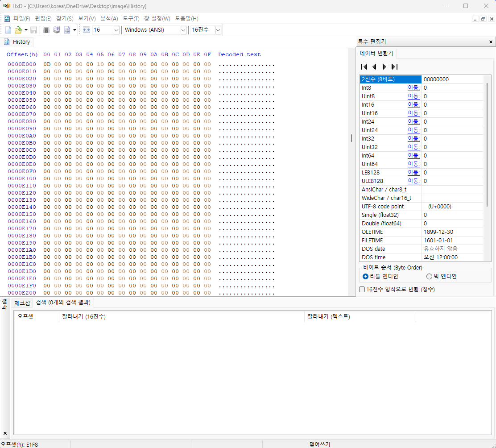Select the 리틀 엔디언 byte order option
The image size is (496, 448).
pos(366,276)
